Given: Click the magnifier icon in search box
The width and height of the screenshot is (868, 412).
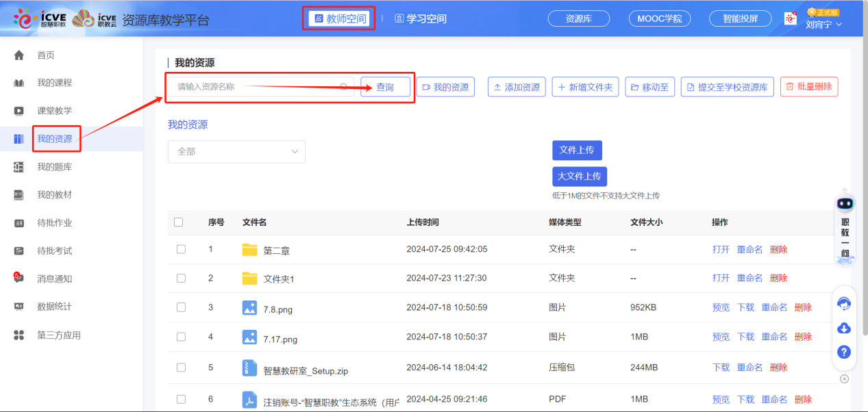Looking at the screenshot, I should pos(344,87).
